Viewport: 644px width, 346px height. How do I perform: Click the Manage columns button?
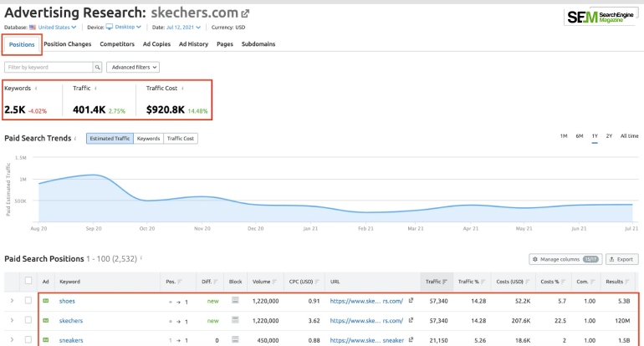point(565,259)
